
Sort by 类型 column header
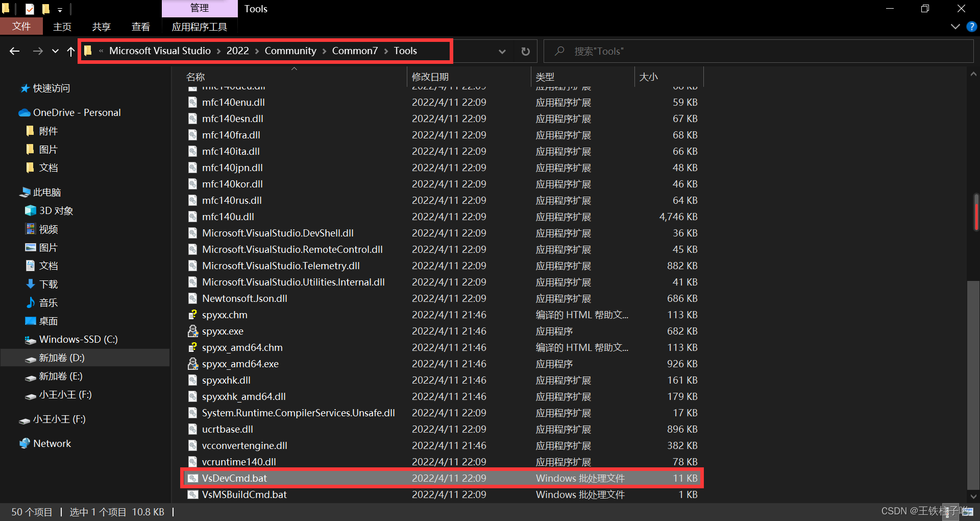point(545,77)
